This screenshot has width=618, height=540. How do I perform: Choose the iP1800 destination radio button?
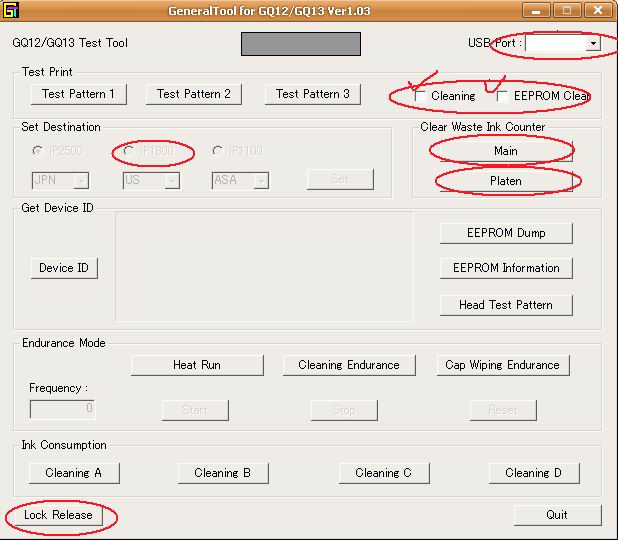(129, 151)
